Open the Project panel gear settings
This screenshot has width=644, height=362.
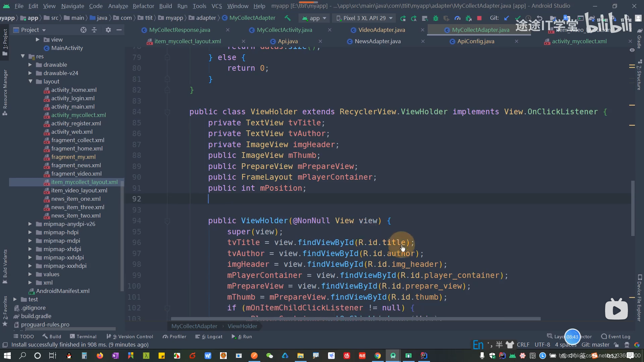108,30
